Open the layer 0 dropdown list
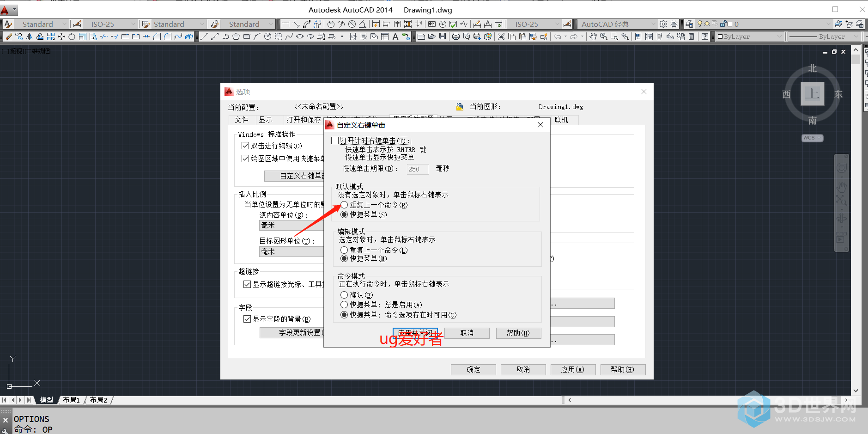 tap(763, 24)
